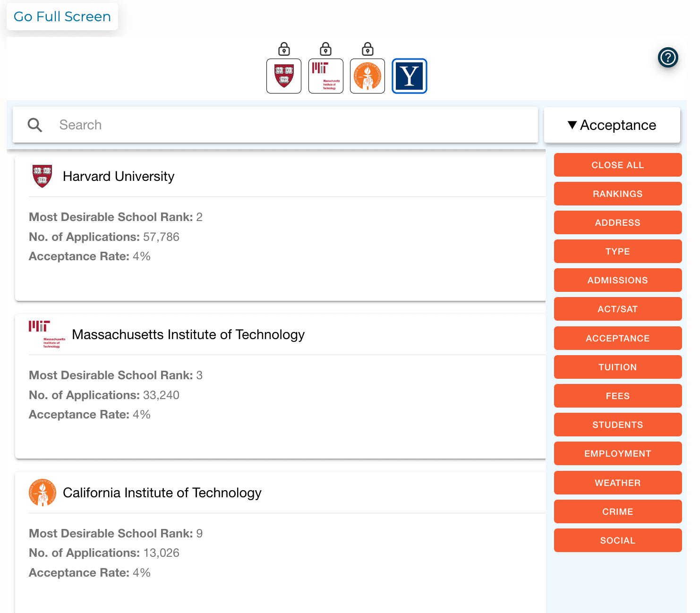Select the MIT logo thumbnail at top
The width and height of the screenshot is (700, 613).
326,76
